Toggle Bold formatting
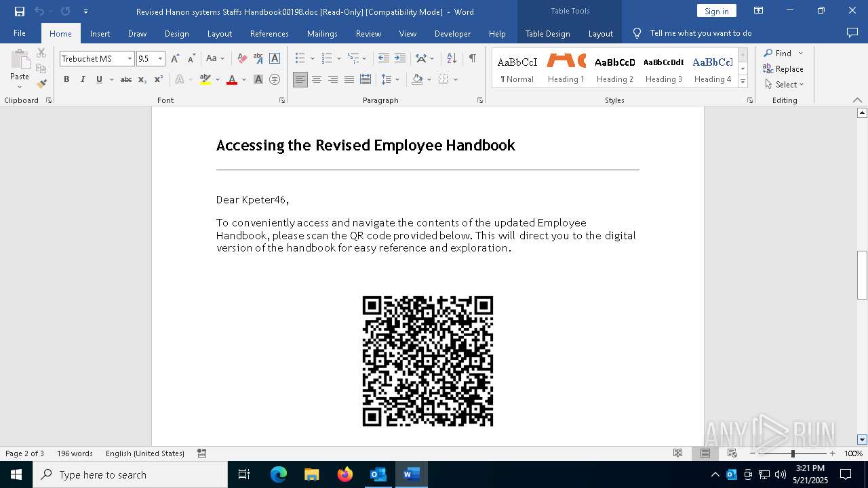Screen dimensions: 868x488 click(x=66, y=79)
